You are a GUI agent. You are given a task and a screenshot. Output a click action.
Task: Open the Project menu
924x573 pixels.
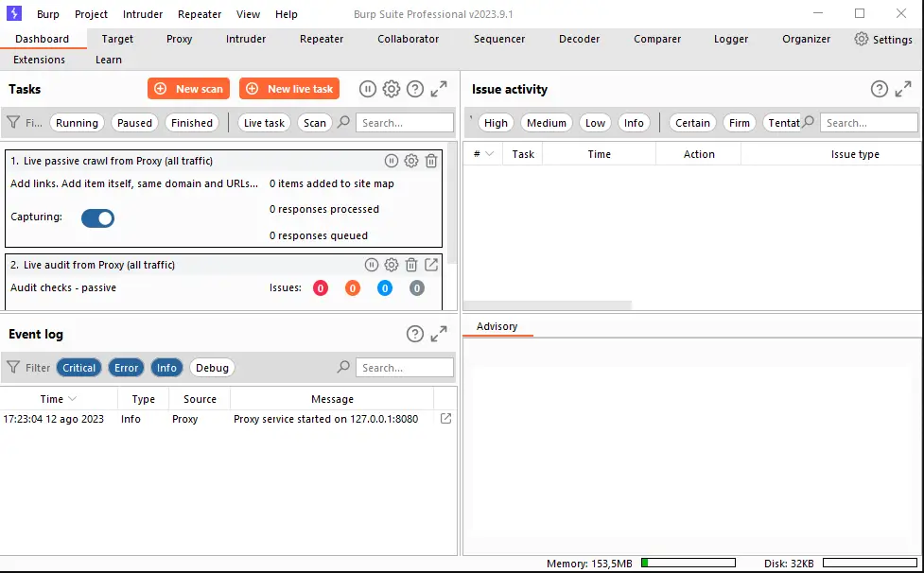tap(90, 13)
